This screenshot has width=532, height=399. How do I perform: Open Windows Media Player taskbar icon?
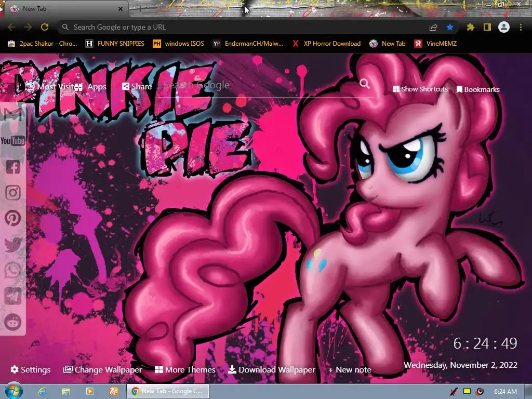(89, 392)
